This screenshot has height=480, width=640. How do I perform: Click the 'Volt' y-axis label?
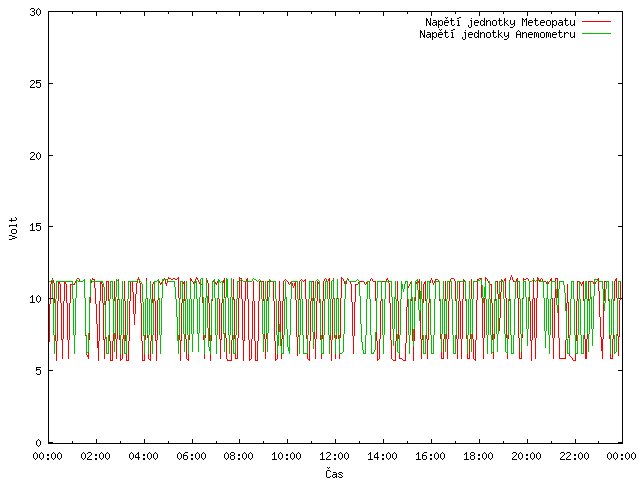pos(13,228)
